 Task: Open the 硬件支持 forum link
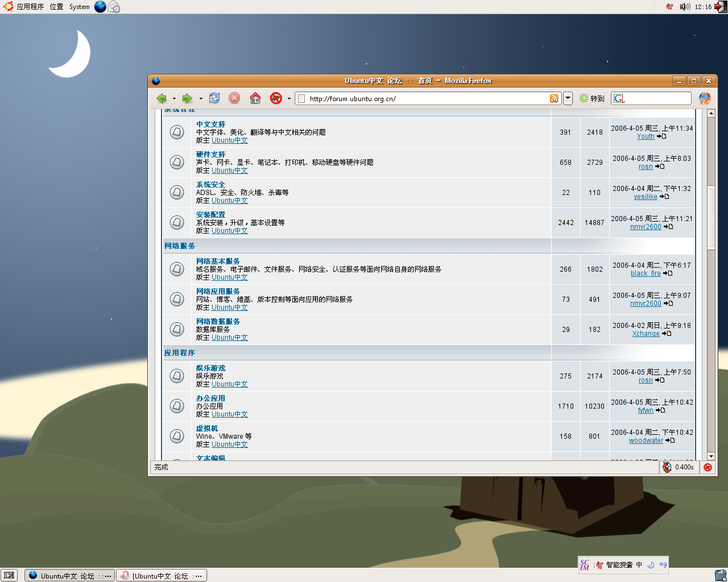point(211,155)
